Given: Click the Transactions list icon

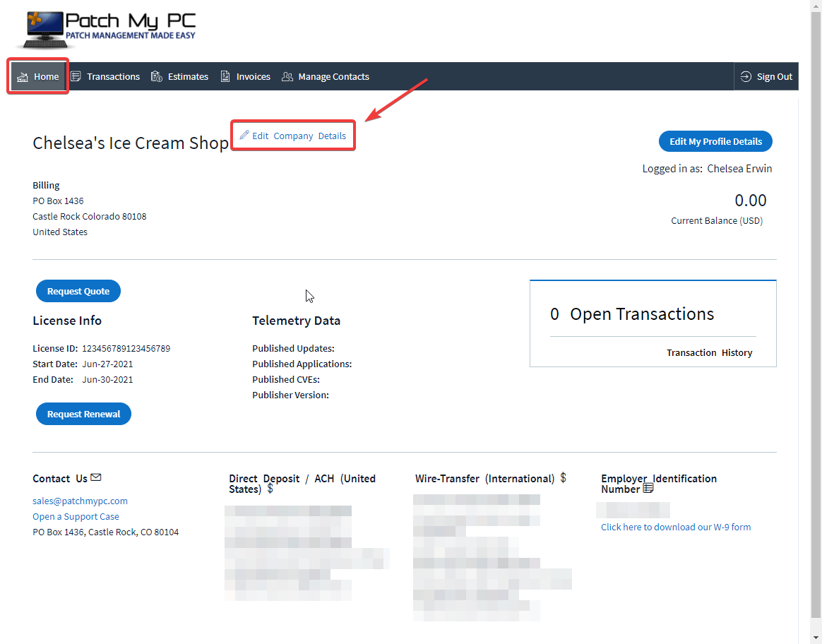Looking at the screenshot, I should click(76, 76).
